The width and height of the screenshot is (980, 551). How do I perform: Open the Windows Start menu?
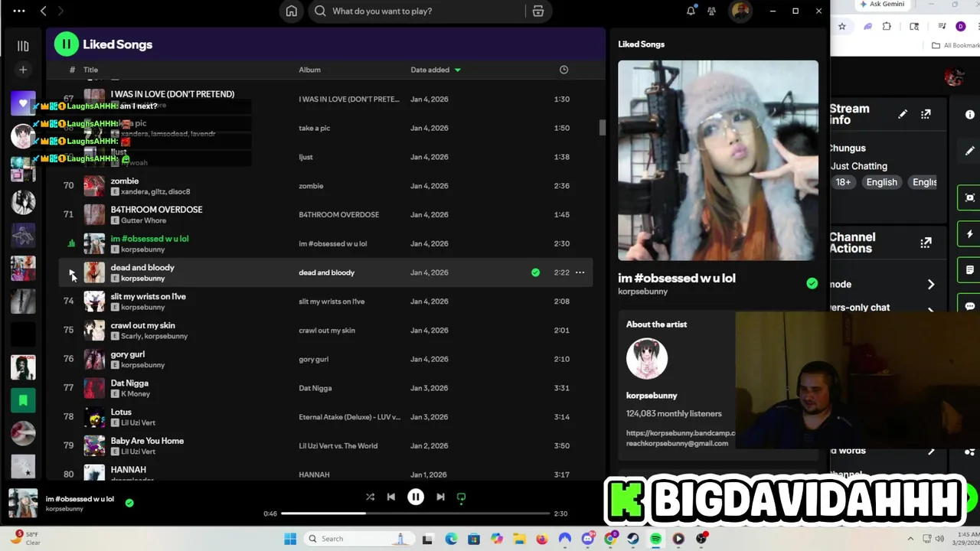click(290, 539)
